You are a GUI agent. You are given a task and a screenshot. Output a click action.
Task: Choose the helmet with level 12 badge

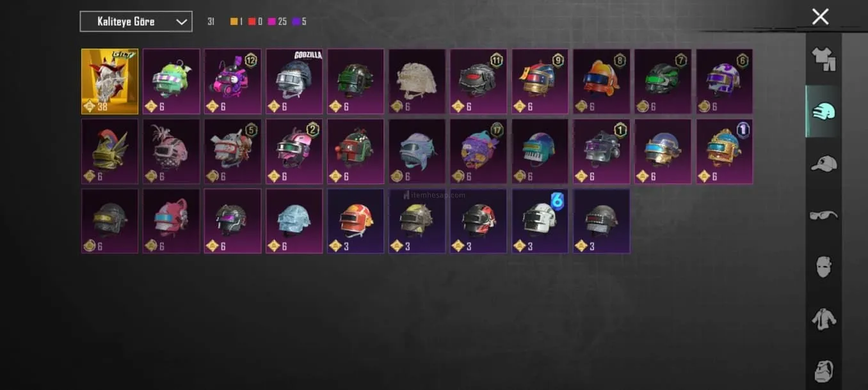pyautogui.click(x=232, y=82)
